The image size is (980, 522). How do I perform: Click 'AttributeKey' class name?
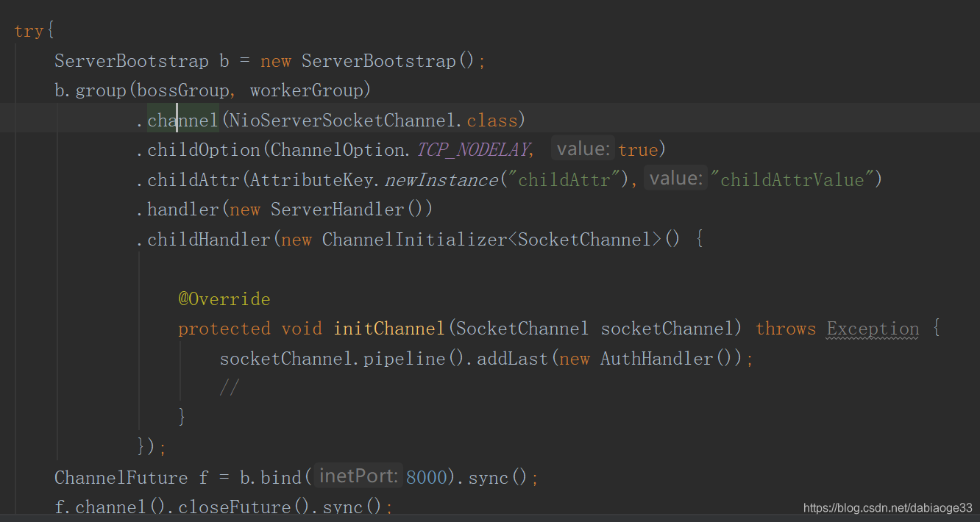pos(313,180)
